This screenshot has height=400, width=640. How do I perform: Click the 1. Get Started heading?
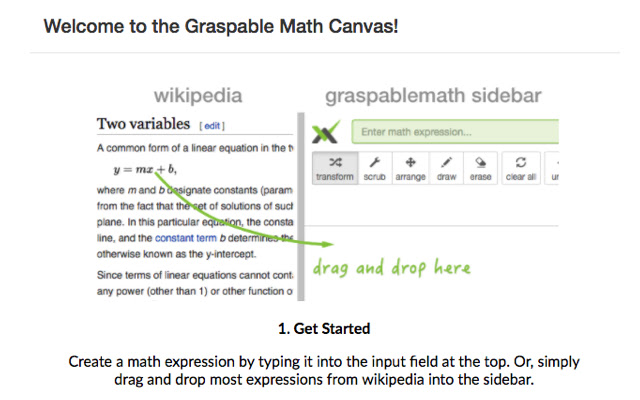(x=319, y=327)
